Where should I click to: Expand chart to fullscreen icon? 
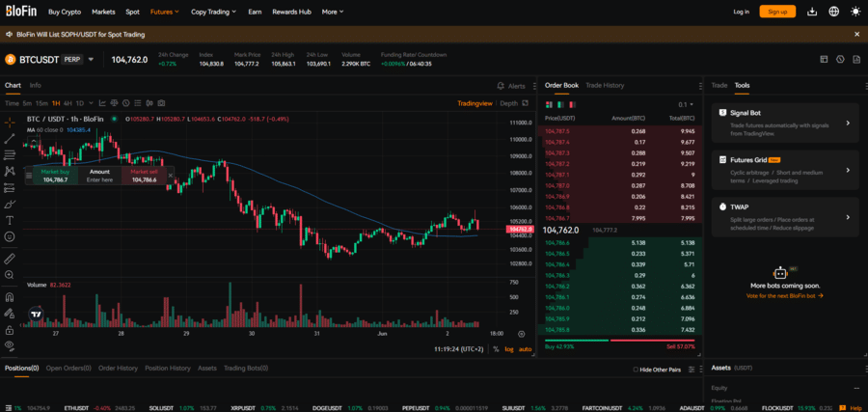pyautogui.click(x=526, y=103)
